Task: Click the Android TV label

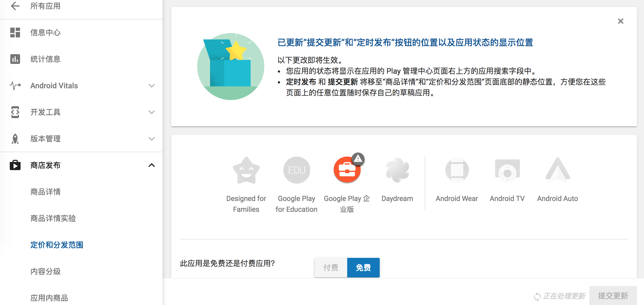Action: (x=507, y=199)
